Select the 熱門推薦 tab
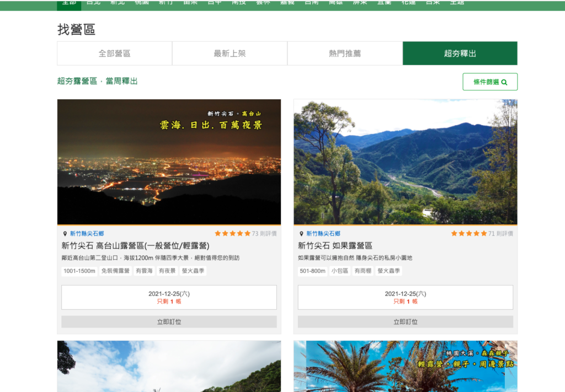This screenshot has height=392, width=565. click(x=345, y=53)
